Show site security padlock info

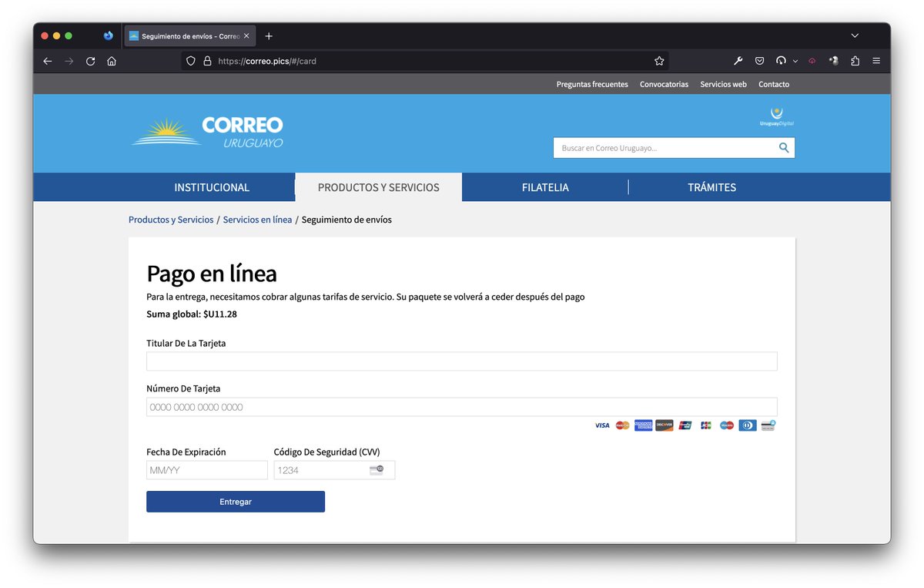[207, 61]
